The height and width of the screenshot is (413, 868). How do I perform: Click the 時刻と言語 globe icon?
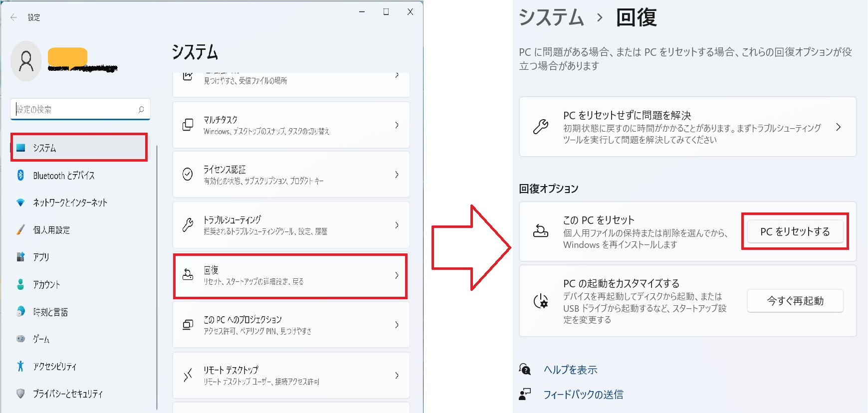20,311
